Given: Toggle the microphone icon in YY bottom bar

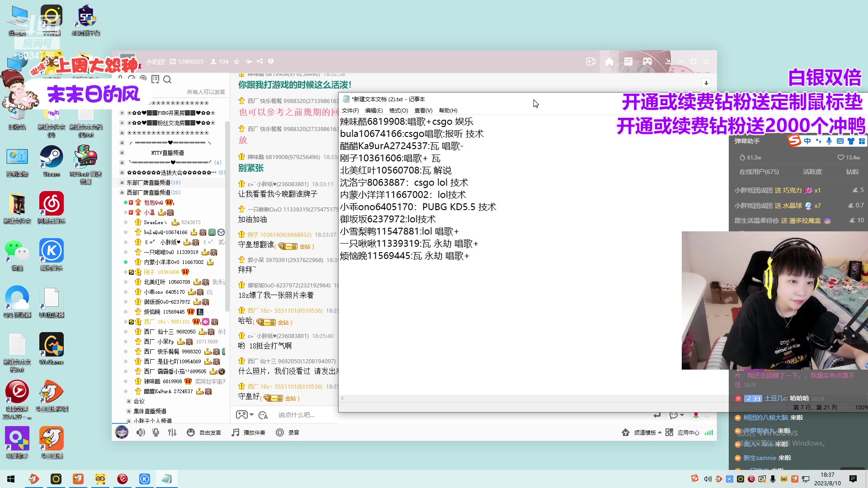Looking at the screenshot, I should point(156,432).
